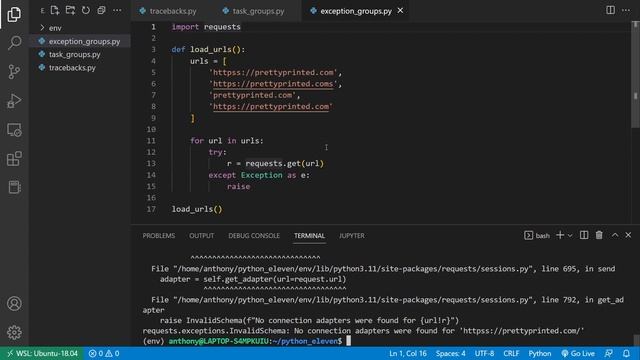The image size is (640, 360).
Task: Place cursor on line 17 load_urls()
Action: [x=197, y=209]
